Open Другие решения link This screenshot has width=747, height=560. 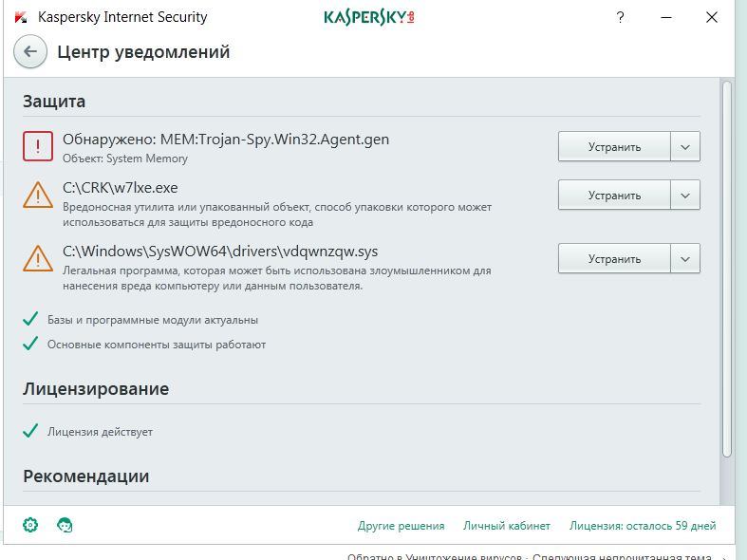[x=401, y=526]
